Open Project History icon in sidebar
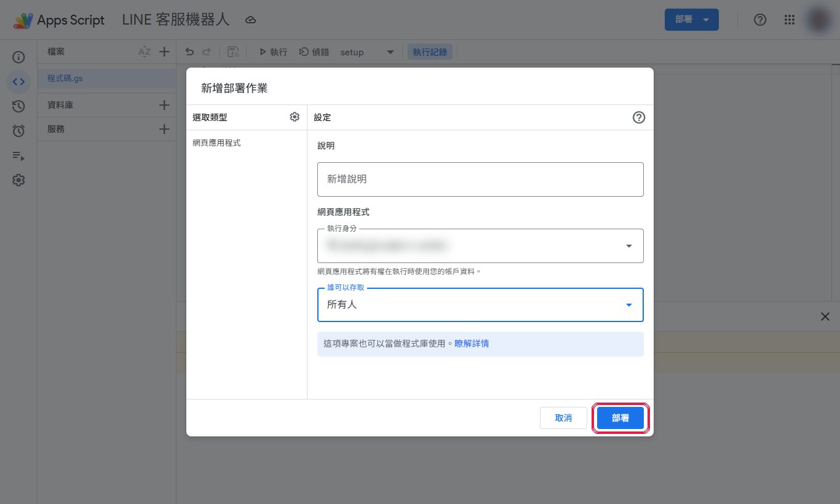Image resolution: width=840 pixels, height=504 pixels. click(x=18, y=106)
